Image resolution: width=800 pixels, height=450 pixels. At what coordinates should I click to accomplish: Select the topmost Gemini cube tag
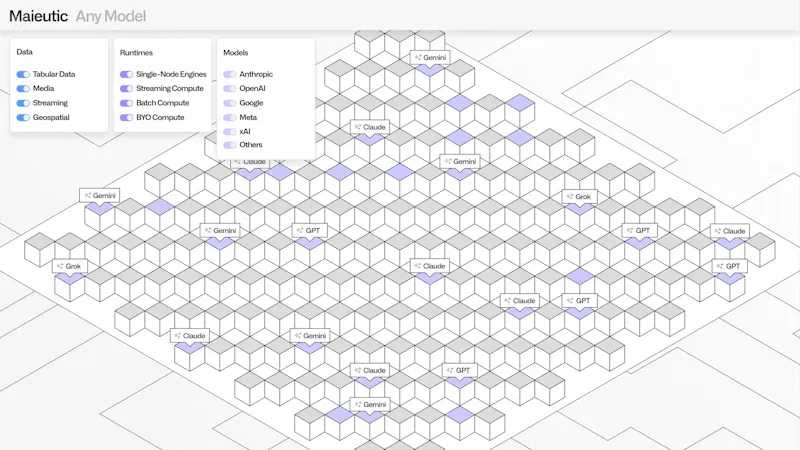430,58
